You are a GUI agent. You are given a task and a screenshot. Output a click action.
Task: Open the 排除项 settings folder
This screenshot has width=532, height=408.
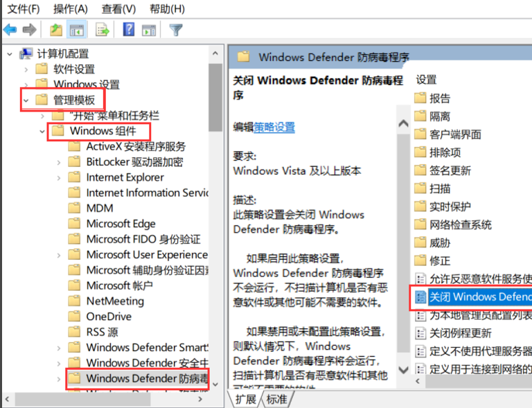(445, 152)
